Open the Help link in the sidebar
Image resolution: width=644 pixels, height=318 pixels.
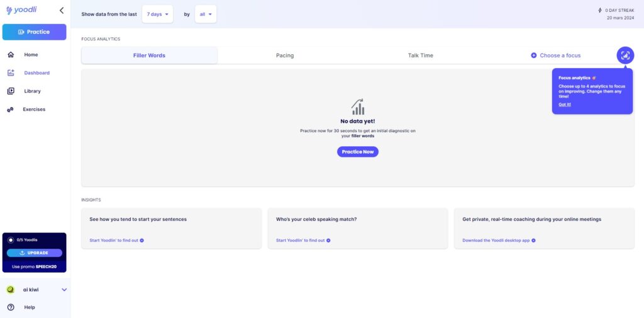[30, 307]
